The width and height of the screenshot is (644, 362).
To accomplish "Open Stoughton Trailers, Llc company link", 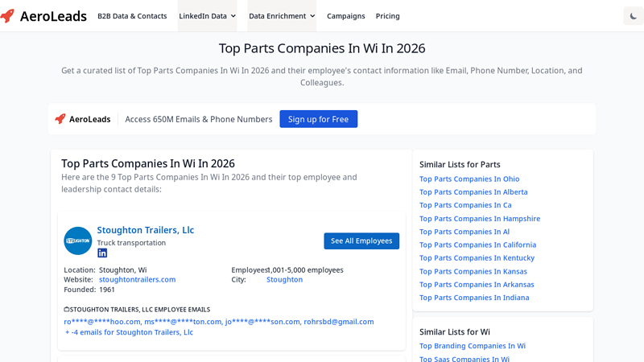I will tap(146, 230).
